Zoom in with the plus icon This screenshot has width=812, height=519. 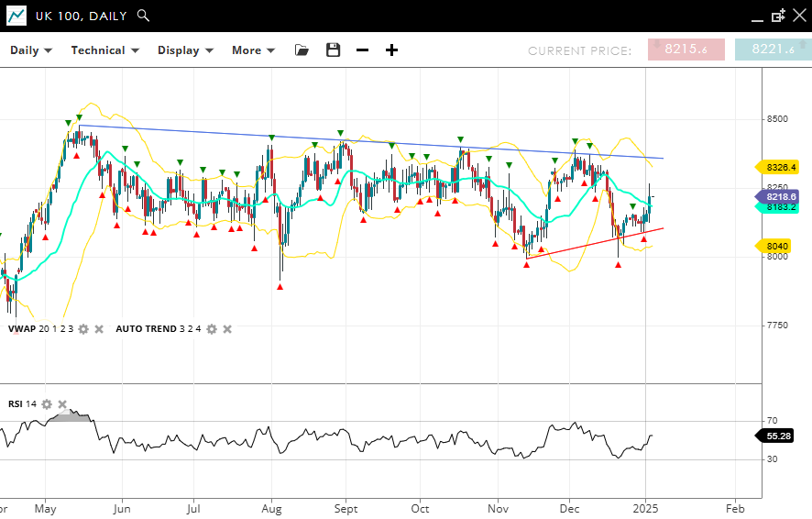tap(391, 50)
